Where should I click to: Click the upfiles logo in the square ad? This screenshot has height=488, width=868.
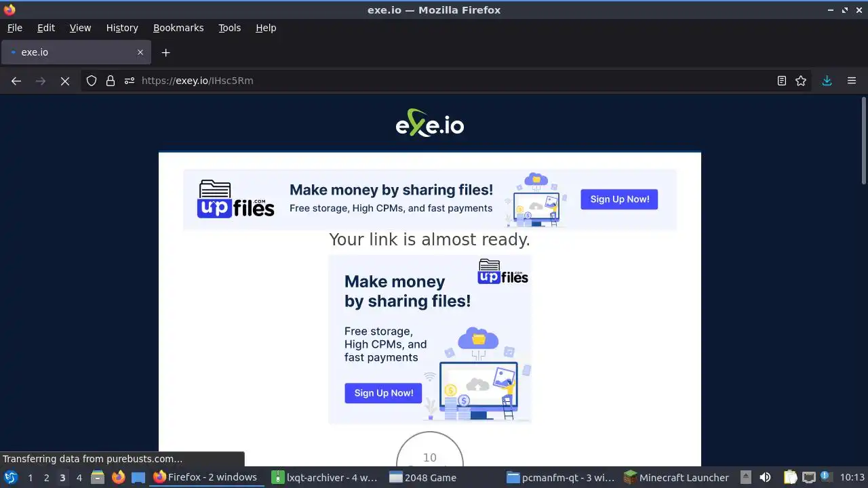502,272
